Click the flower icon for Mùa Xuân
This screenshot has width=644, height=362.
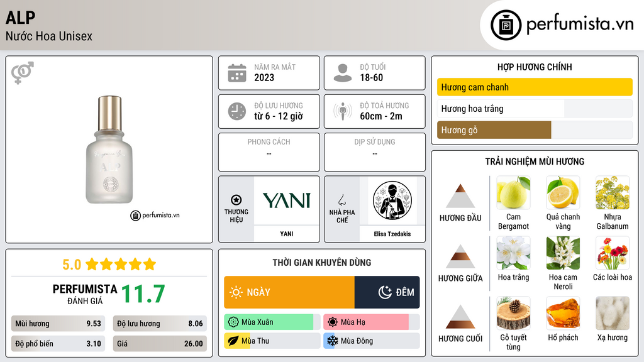[x=233, y=322]
